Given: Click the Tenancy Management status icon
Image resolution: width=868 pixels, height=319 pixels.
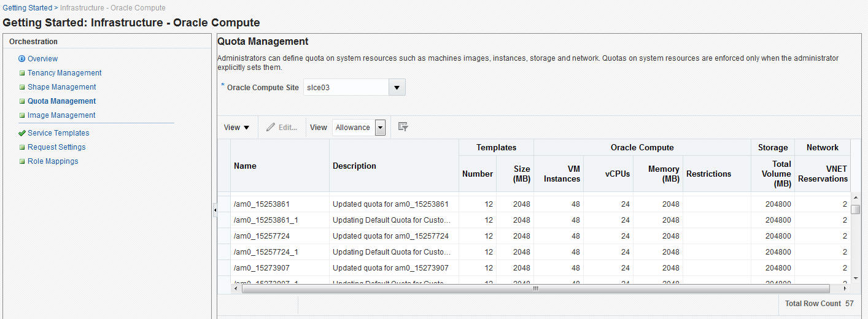Looking at the screenshot, I should click(22, 73).
